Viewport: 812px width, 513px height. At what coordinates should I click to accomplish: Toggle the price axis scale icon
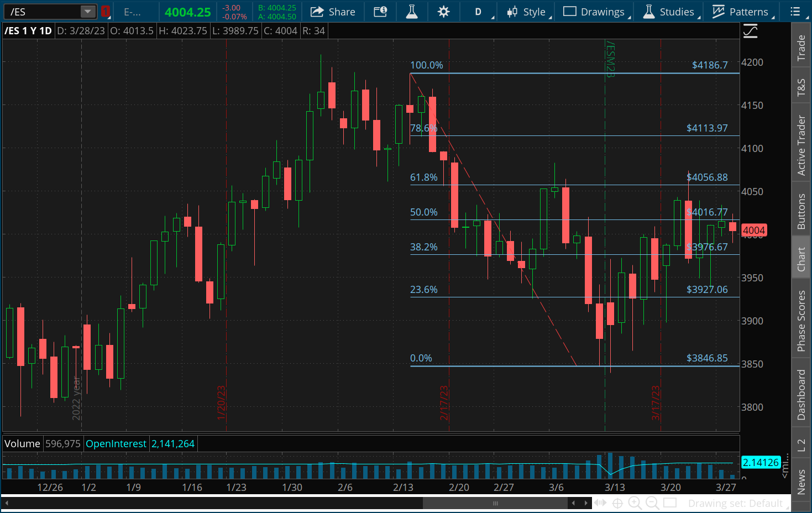(750, 32)
